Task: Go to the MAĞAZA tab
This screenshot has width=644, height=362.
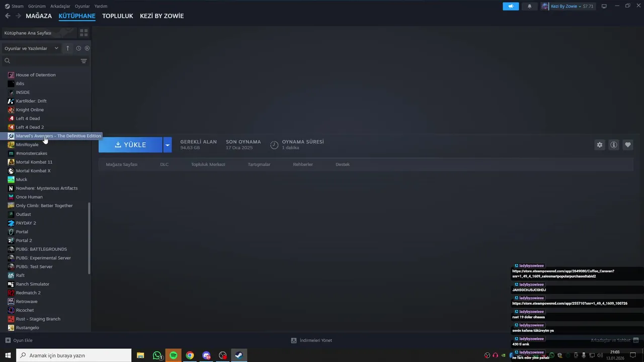Action: (39, 16)
